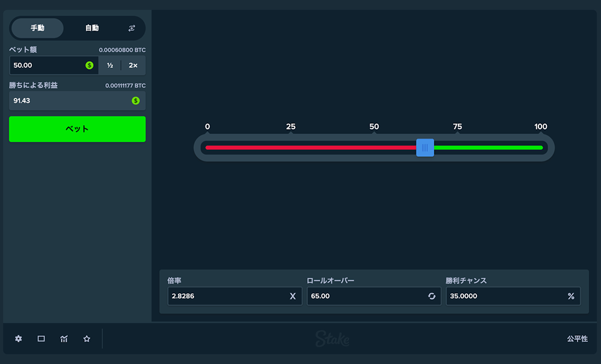
Task: Click the 倍率 label
Action: (174, 281)
